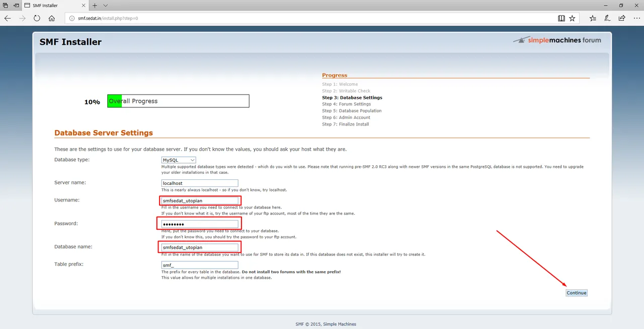Click the Add notes pen icon

pyautogui.click(x=607, y=18)
